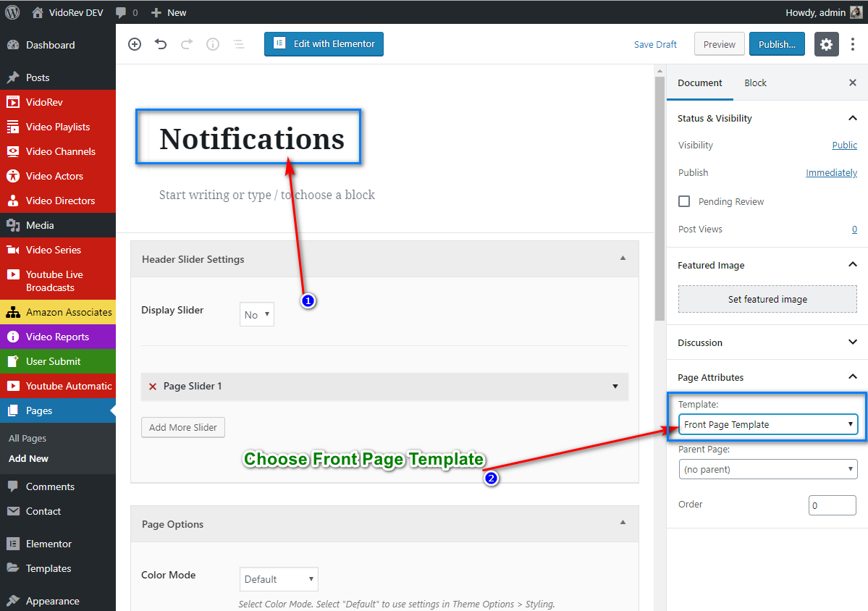Click the Add block plus icon

click(x=135, y=44)
